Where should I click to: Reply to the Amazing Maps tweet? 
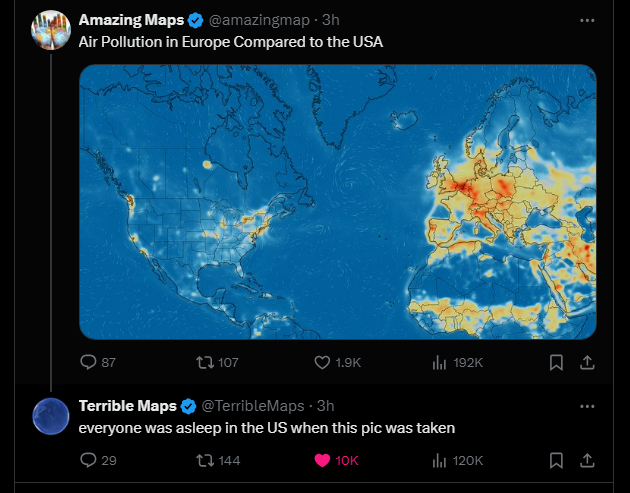[x=87, y=362]
